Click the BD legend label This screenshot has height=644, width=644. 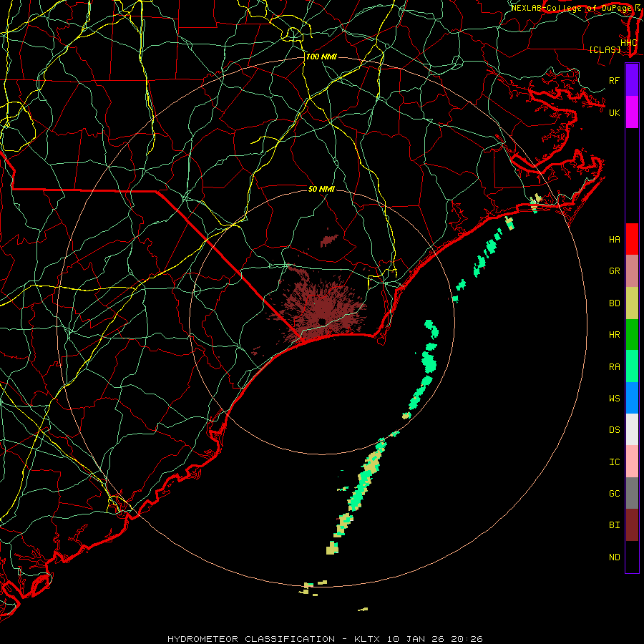click(x=615, y=303)
